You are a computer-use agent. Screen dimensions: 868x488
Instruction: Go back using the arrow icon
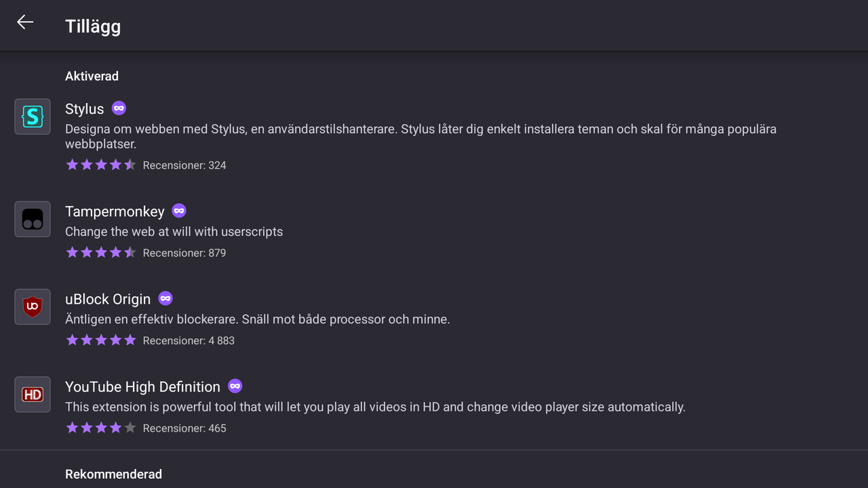point(25,22)
